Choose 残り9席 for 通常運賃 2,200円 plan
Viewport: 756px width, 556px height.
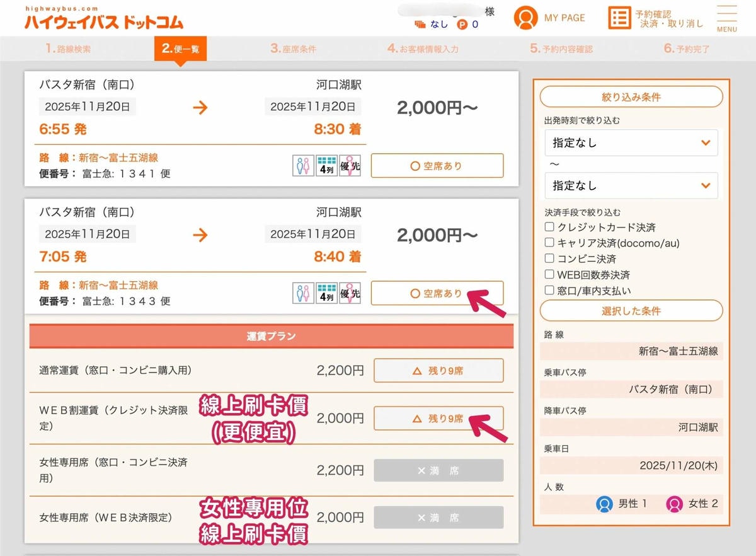438,371
